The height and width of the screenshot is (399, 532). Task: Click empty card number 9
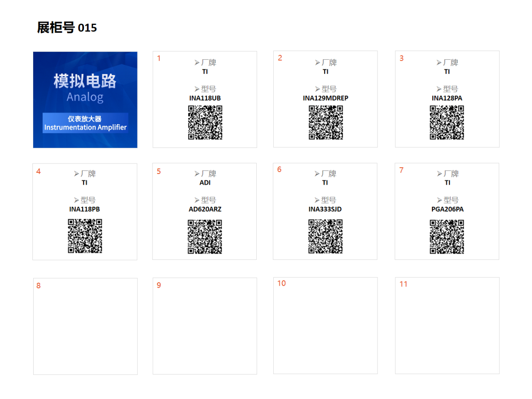tap(205, 326)
